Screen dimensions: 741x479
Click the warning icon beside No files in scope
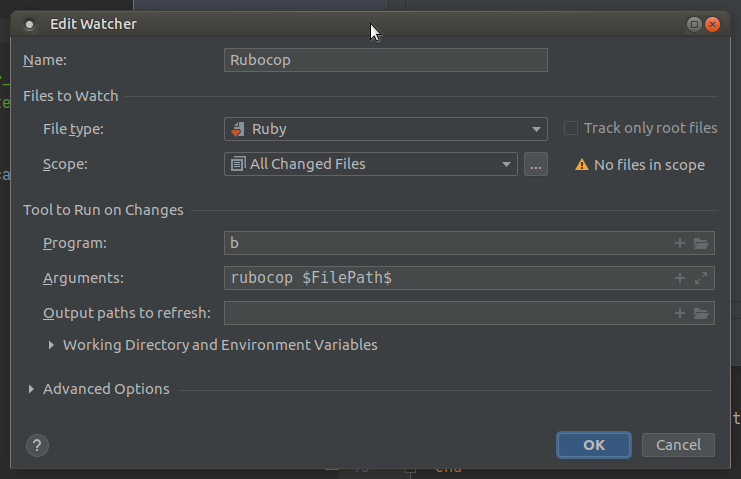[x=581, y=165]
